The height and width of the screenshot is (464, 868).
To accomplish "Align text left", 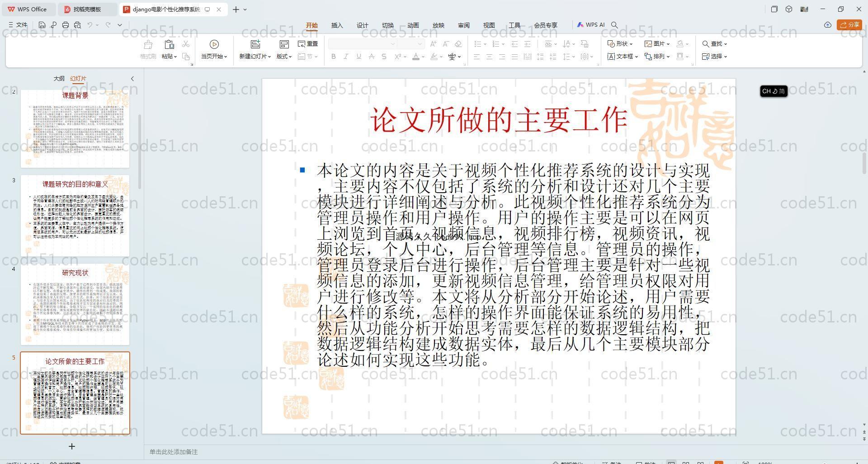I will 476,57.
